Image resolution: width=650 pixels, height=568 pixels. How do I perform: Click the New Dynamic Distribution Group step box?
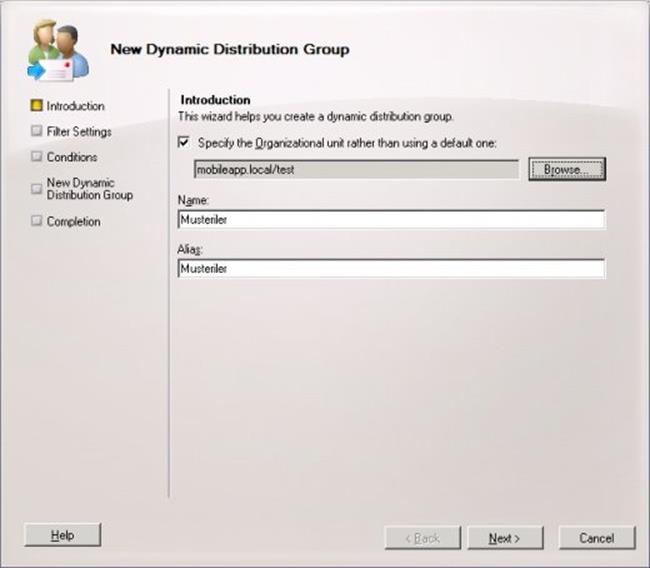coord(36,189)
